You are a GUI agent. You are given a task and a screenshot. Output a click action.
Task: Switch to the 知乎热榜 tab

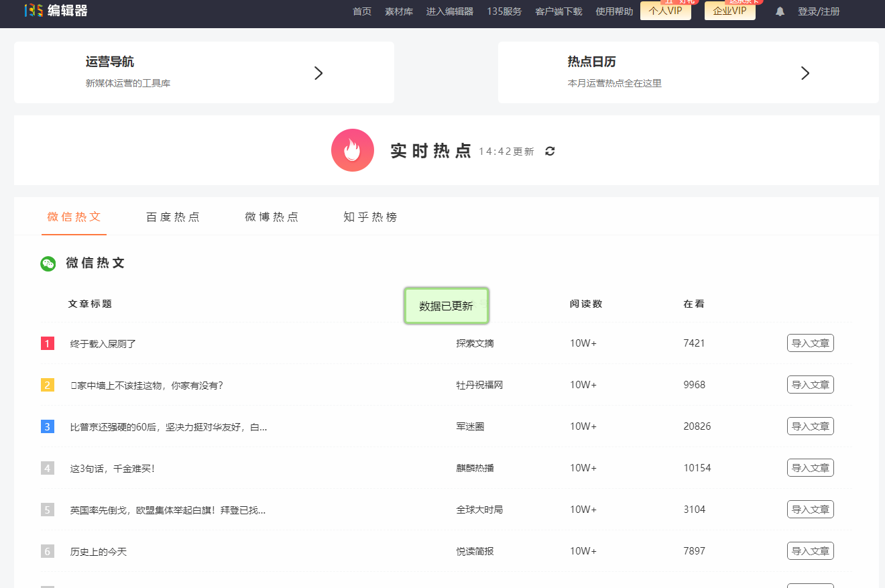(370, 217)
